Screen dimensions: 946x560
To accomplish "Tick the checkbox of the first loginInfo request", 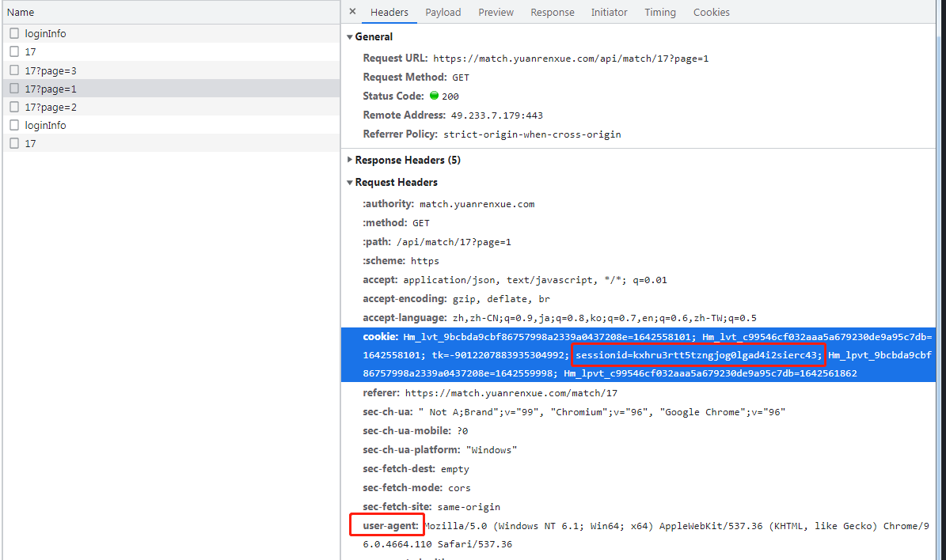I will tap(14, 33).
